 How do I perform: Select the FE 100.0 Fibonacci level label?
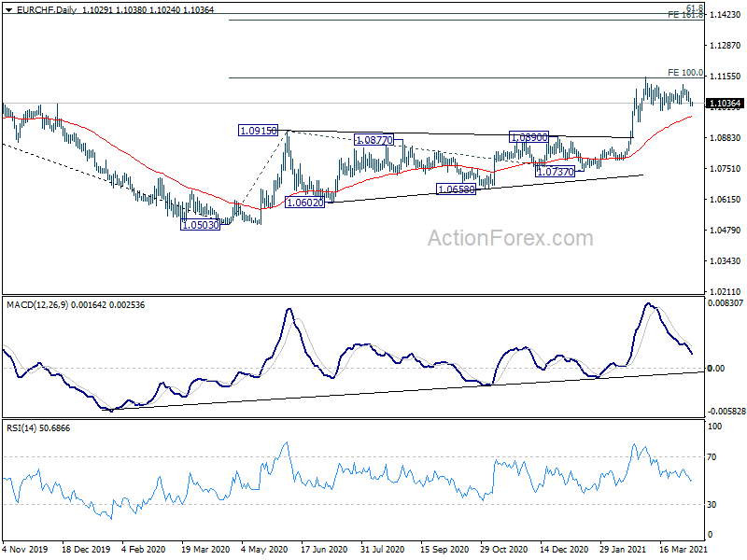click(x=685, y=73)
